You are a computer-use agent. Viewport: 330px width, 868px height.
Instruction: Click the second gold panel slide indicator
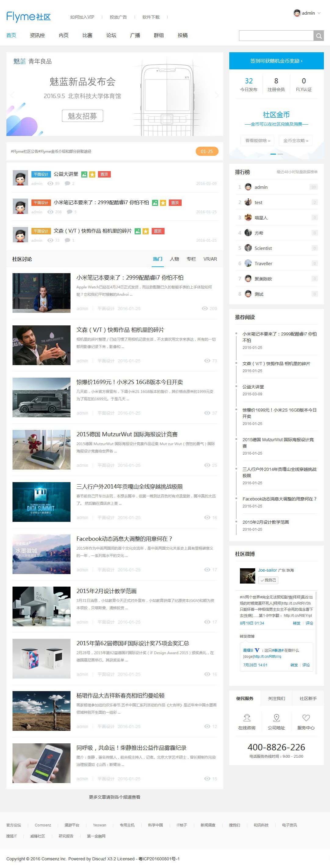click(280, 154)
